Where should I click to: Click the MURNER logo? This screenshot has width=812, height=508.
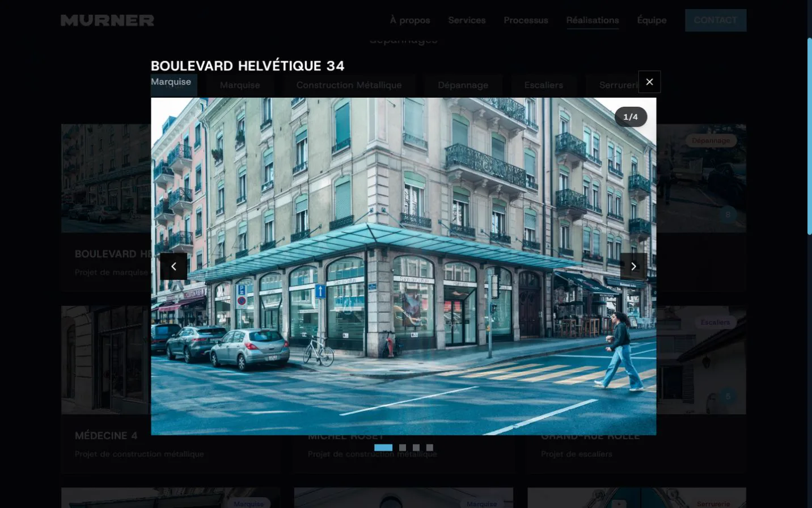point(107,20)
